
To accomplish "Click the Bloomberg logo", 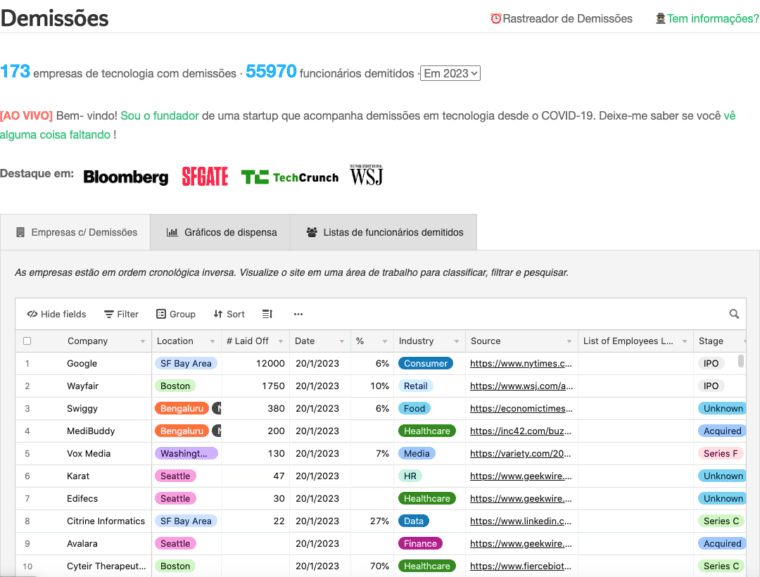I will (126, 177).
